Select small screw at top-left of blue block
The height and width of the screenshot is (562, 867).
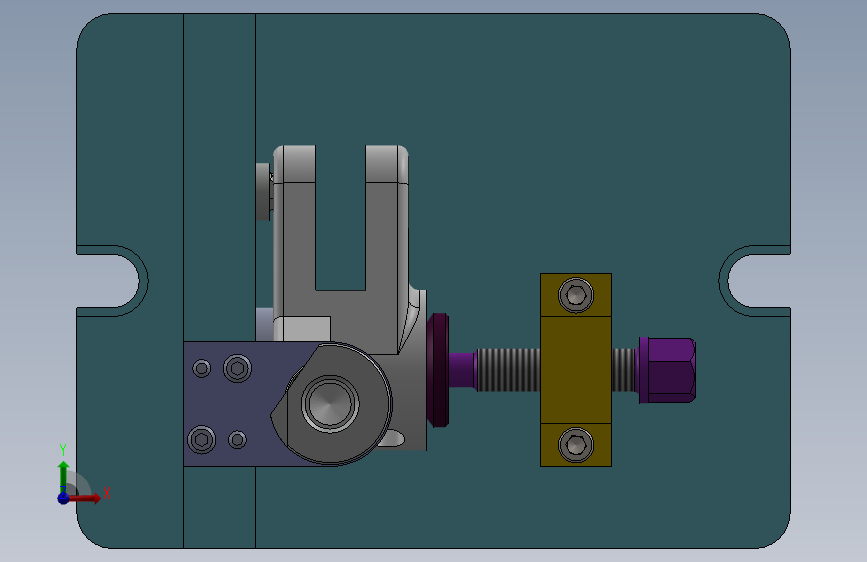202,368
